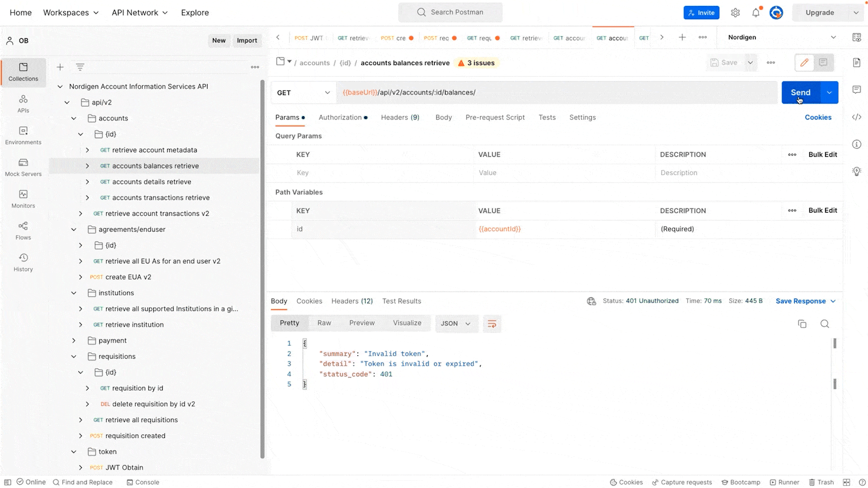Copy response body with copy icon
Screen dimensions: 868x488
click(x=802, y=324)
